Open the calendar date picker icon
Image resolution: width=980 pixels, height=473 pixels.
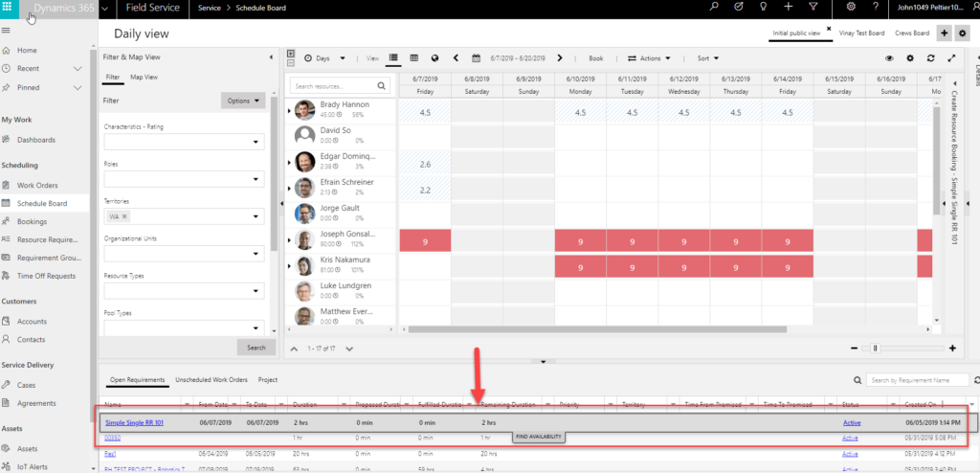point(476,58)
